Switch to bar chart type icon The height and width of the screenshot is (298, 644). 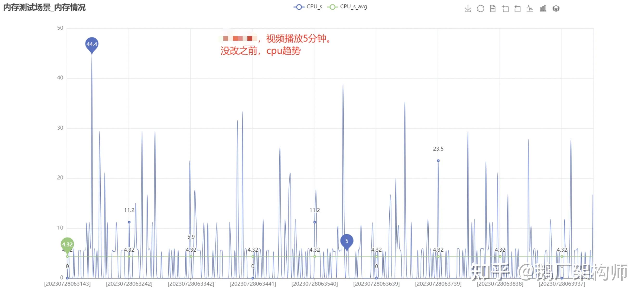543,8
